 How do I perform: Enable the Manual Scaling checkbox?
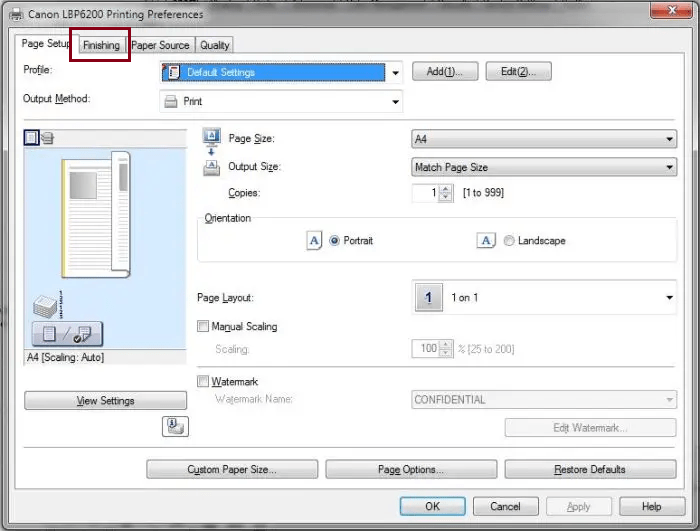(204, 327)
